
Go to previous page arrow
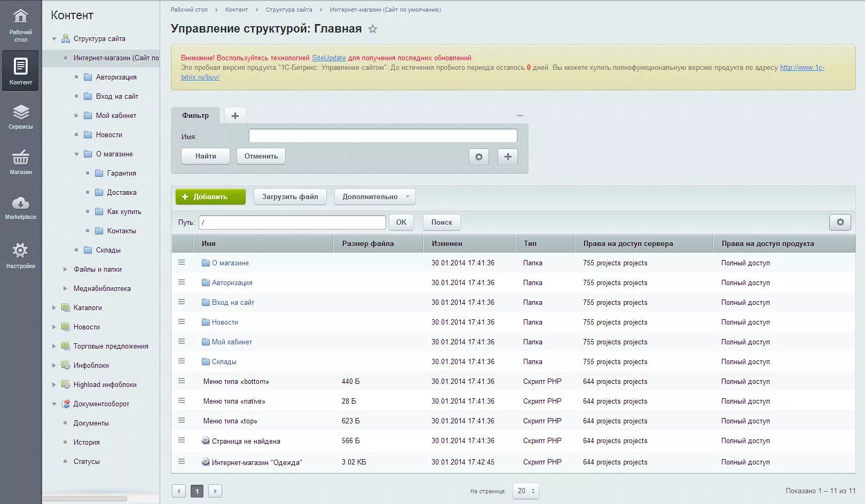click(179, 491)
